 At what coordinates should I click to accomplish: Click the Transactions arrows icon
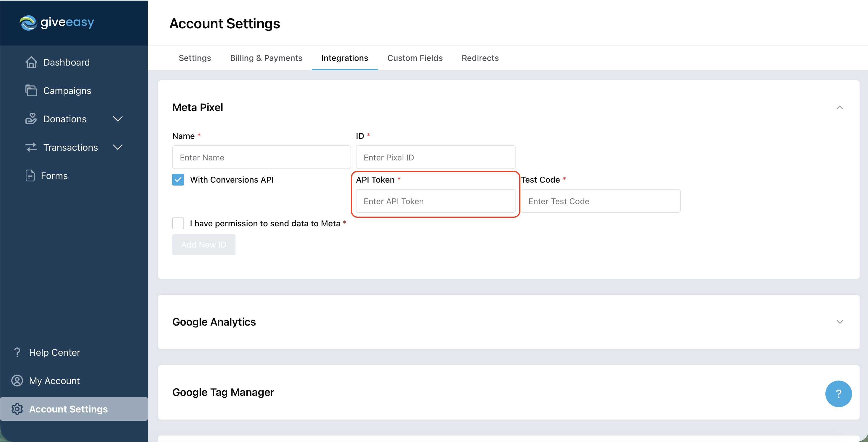[31, 147]
